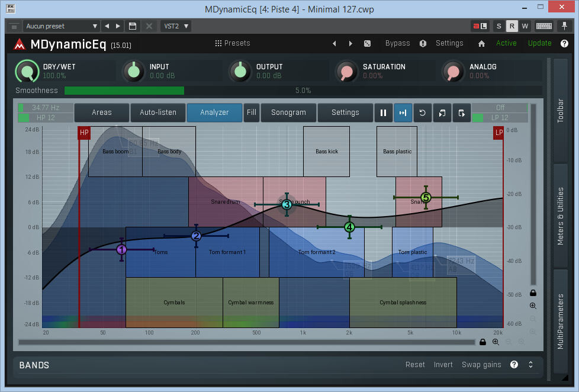Viewport: 579px width, 392px height.
Task: Click the host menu icon left of preset
Action: [14, 26]
